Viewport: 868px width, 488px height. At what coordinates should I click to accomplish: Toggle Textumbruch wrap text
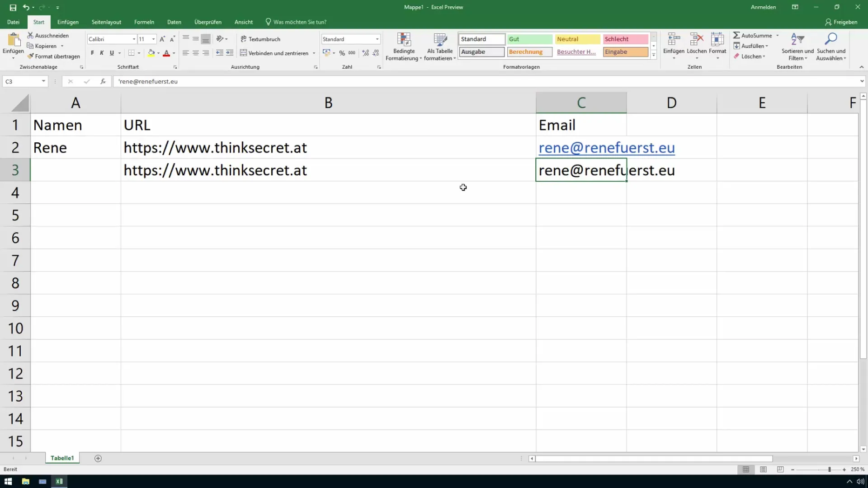pyautogui.click(x=260, y=39)
